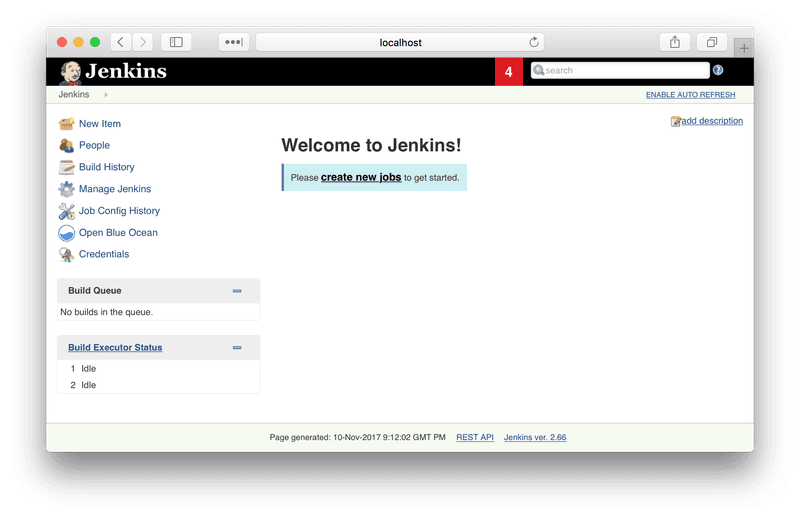
Task: Click the Build Queue panel title
Action: 95,290
